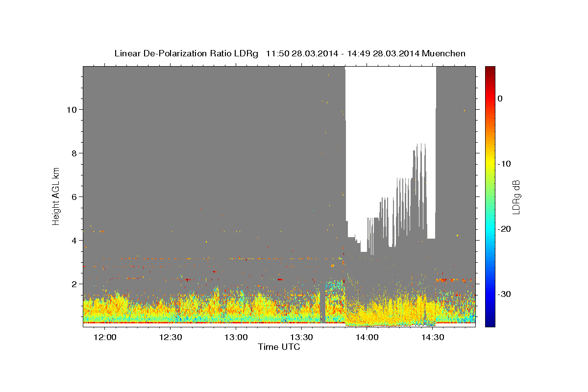Click the dark red top of colorbar

click(490, 70)
